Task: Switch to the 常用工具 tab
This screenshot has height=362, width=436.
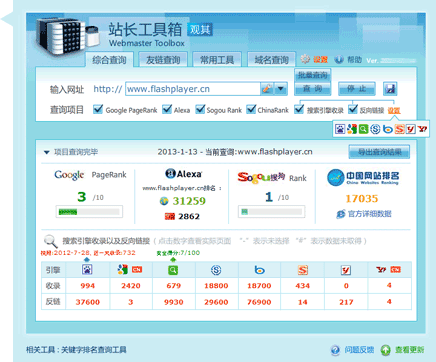Action: pos(217,60)
